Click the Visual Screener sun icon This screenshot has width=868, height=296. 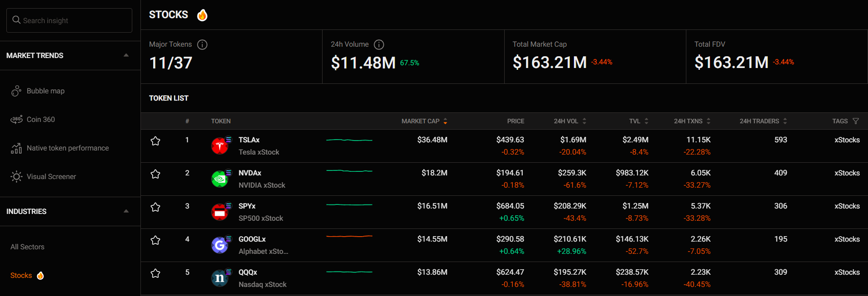click(16, 177)
